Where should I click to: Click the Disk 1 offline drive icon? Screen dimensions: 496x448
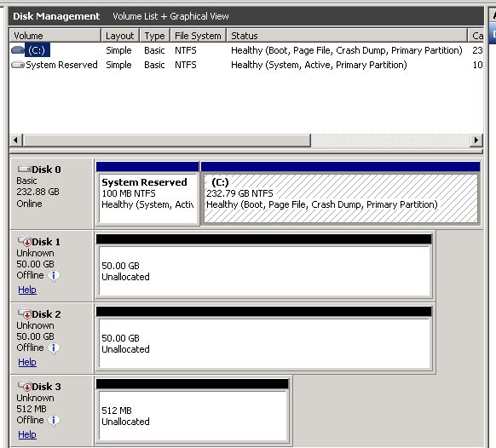coord(25,241)
